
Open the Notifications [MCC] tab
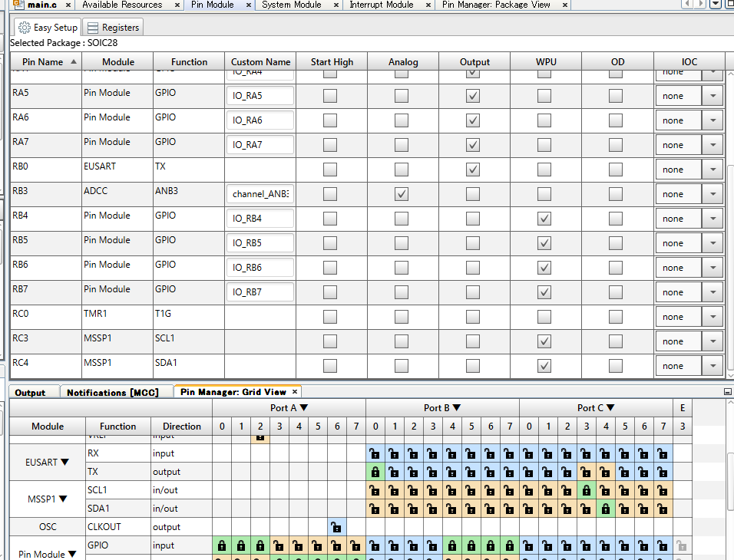pos(112,392)
